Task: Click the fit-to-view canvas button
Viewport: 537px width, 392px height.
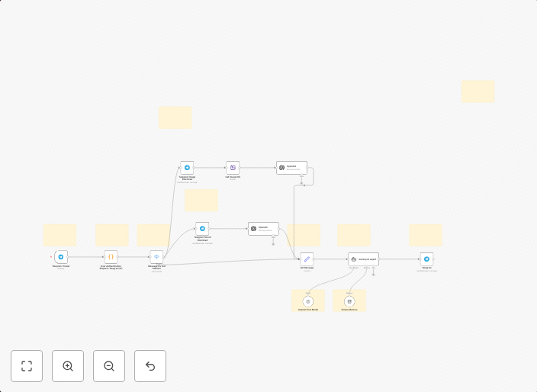Action: point(27,366)
